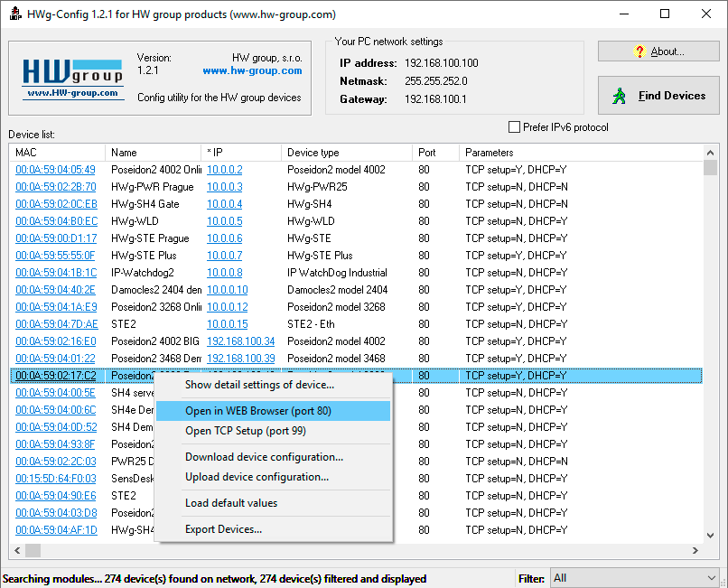Choose Download device configuration
This screenshot has width=728, height=588.
point(273,457)
